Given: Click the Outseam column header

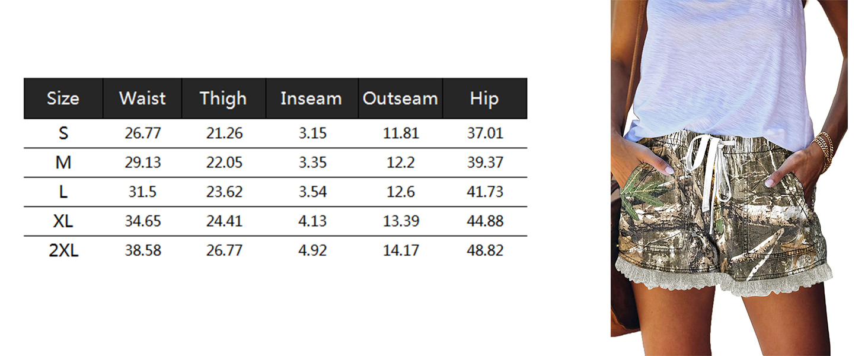Looking at the screenshot, I should (400, 98).
